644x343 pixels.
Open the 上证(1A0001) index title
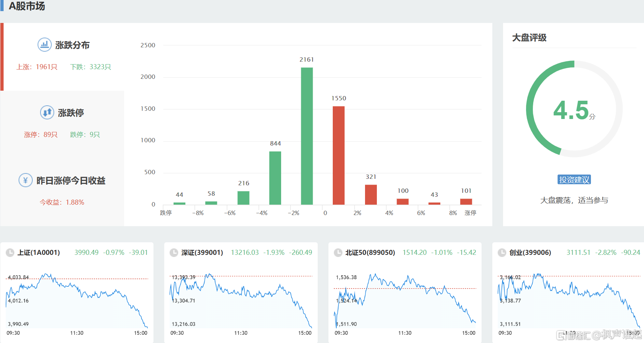tap(39, 253)
